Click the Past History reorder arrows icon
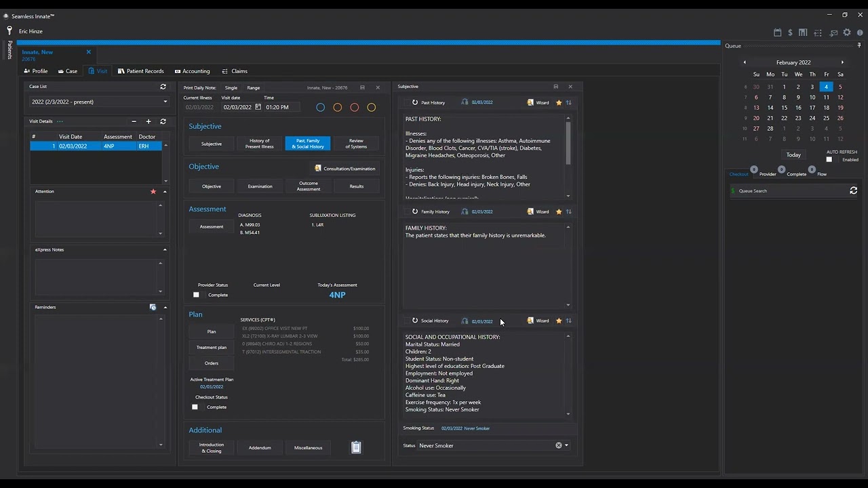The height and width of the screenshot is (488, 868). [569, 102]
